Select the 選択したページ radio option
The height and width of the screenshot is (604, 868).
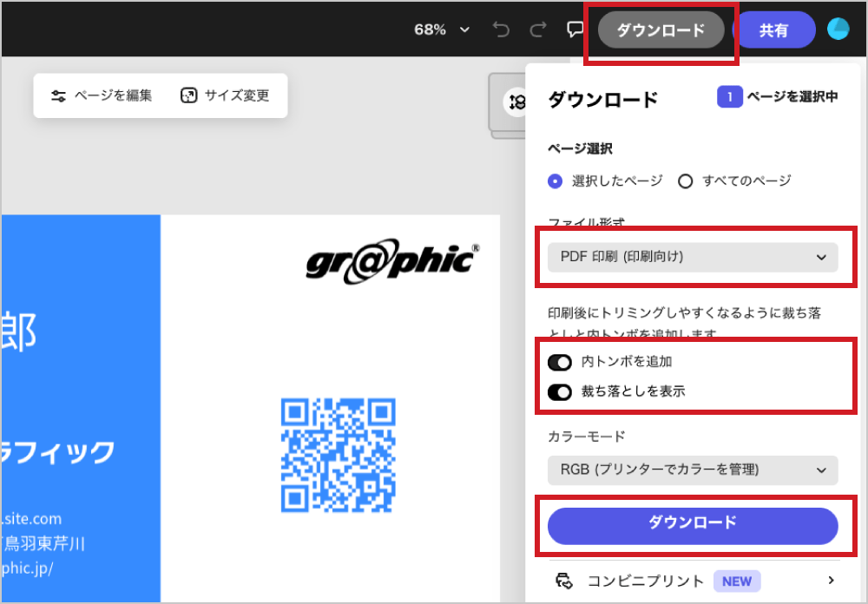[x=555, y=181]
